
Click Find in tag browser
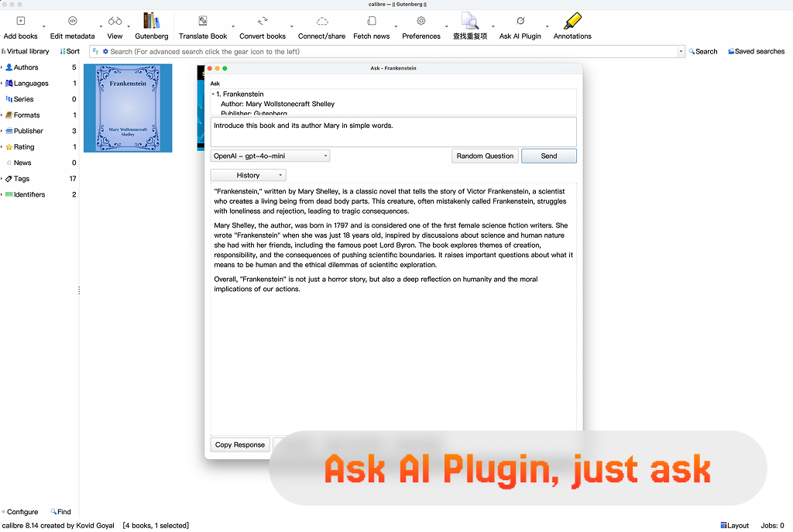60,512
